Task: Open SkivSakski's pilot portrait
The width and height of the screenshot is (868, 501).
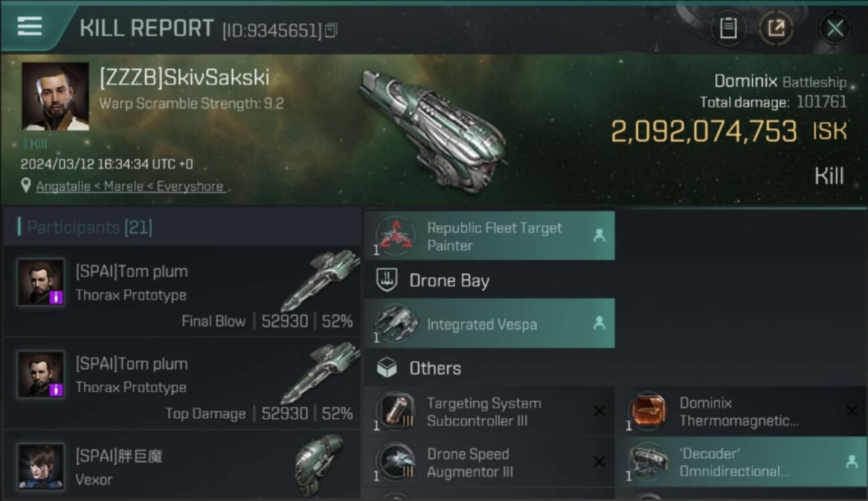Action: click(x=55, y=96)
